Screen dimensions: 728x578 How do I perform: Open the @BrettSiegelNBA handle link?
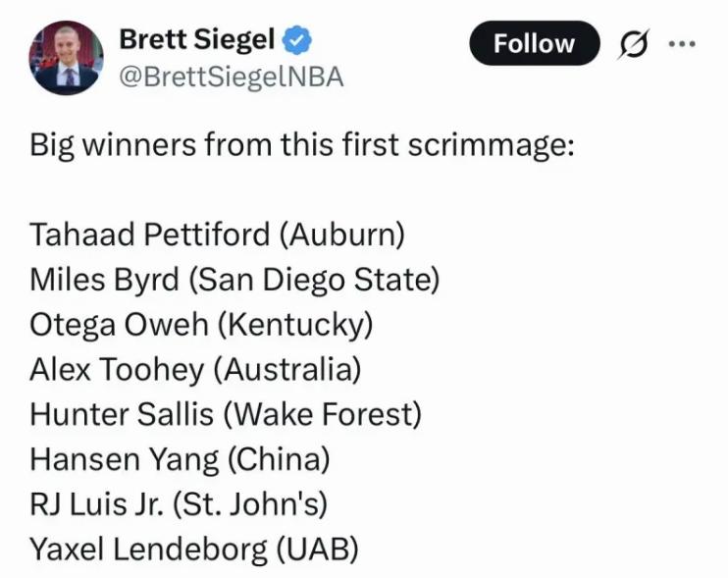point(232,78)
